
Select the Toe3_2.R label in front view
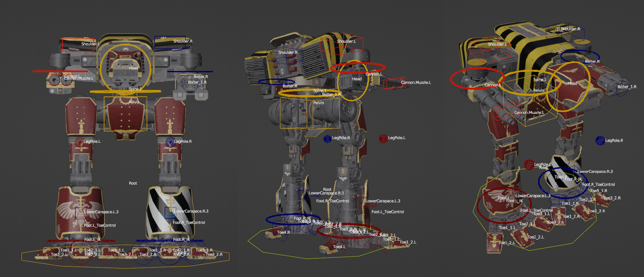pos(214,254)
